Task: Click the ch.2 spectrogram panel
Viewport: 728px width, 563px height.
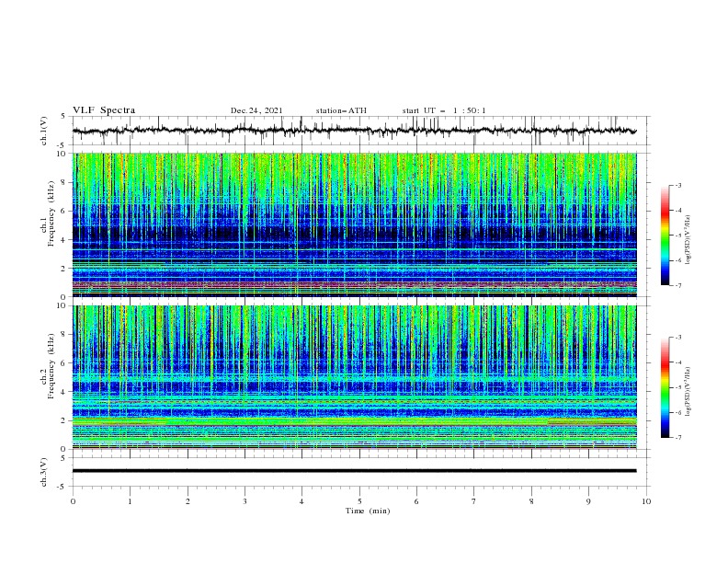Action: click(x=354, y=377)
